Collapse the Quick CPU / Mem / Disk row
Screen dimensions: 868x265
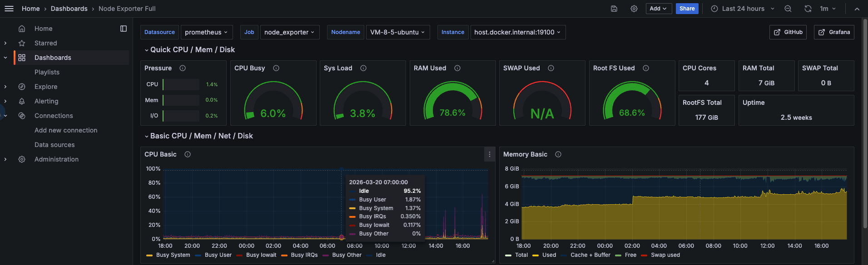[146, 50]
